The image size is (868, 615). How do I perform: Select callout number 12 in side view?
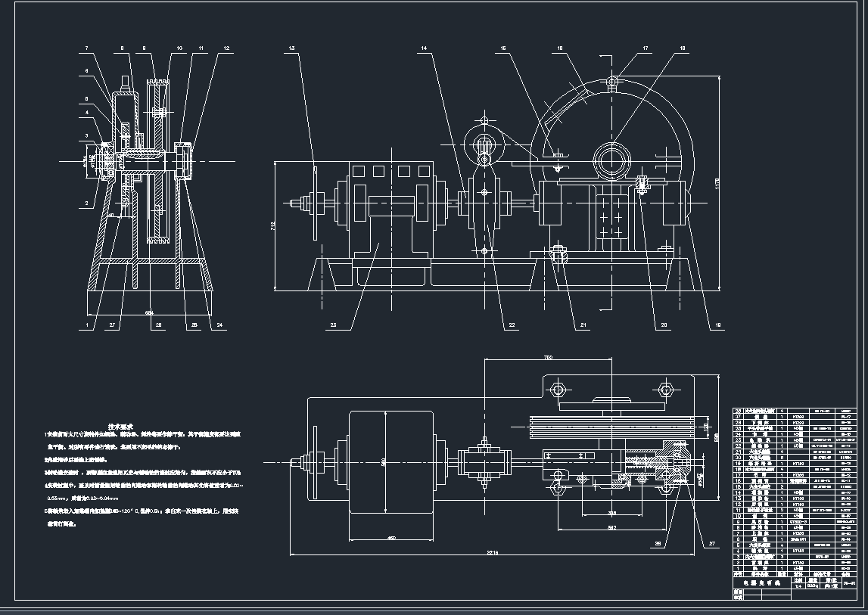tap(226, 48)
